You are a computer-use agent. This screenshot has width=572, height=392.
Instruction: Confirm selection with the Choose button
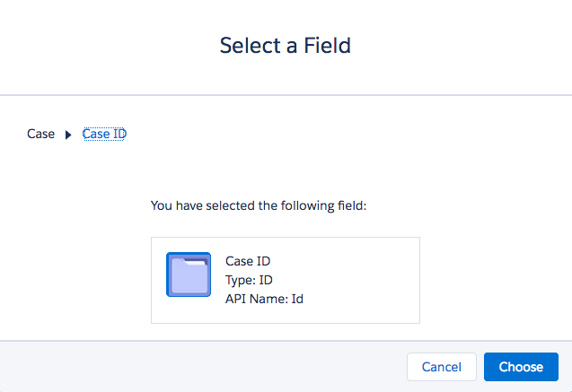click(521, 366)
